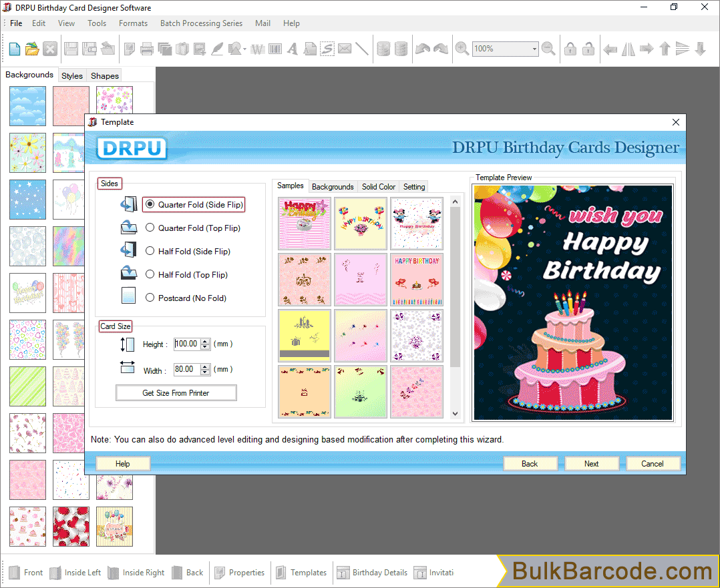
Task: Decrease Width with the spinner down arrow
Action: pos(205,372)
